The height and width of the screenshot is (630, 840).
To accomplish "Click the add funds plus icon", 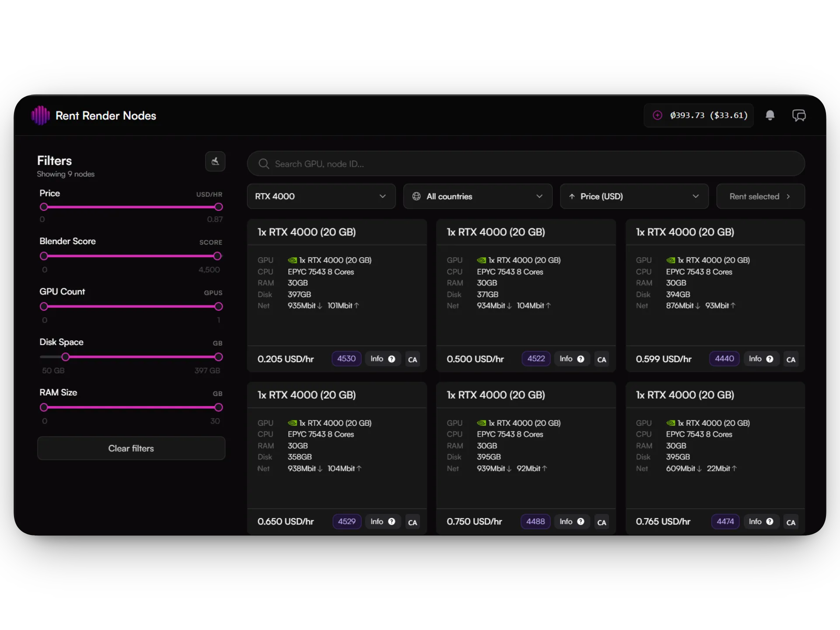I will (x=657, y=115).
